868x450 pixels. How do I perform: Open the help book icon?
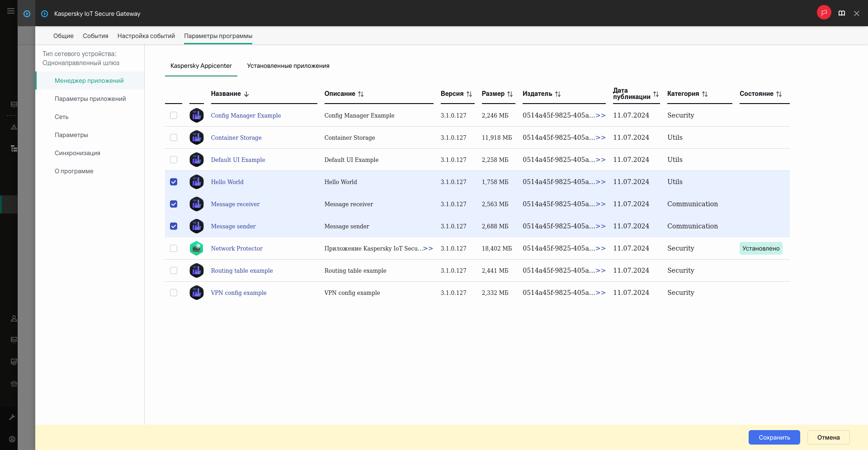click(x=842, y=13)
